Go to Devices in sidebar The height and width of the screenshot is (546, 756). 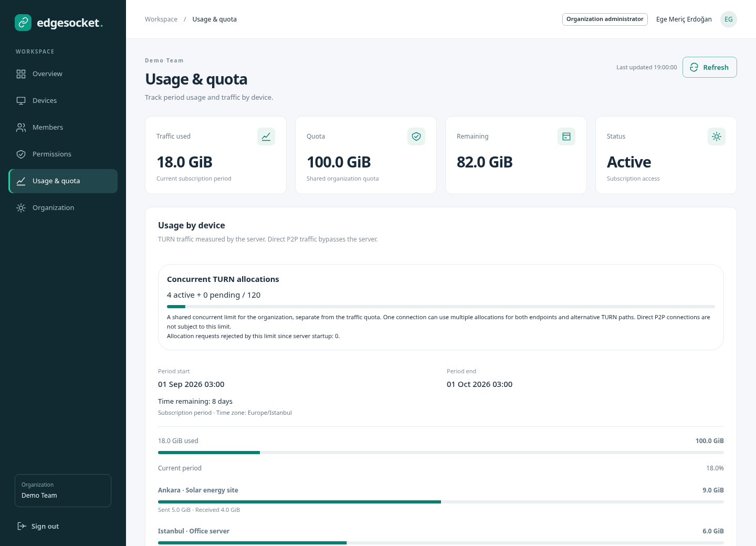tap(63, 101)
